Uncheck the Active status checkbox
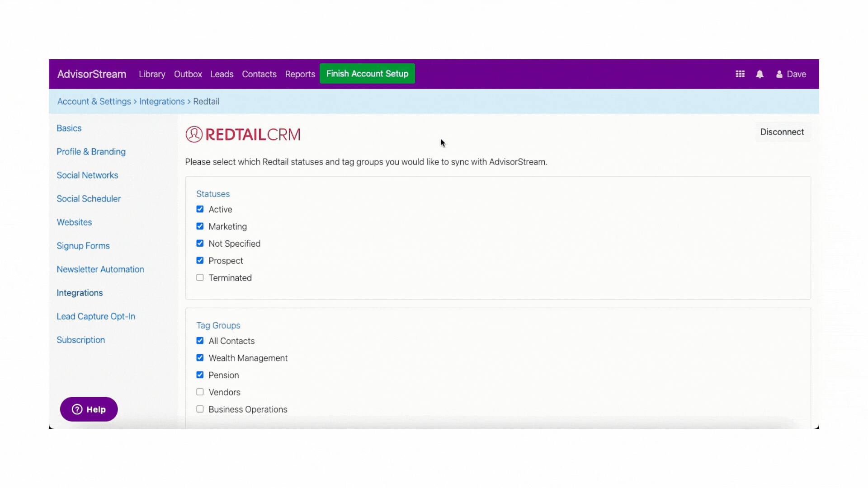Viewport: 868px width, 488px height. click(200, 209)
